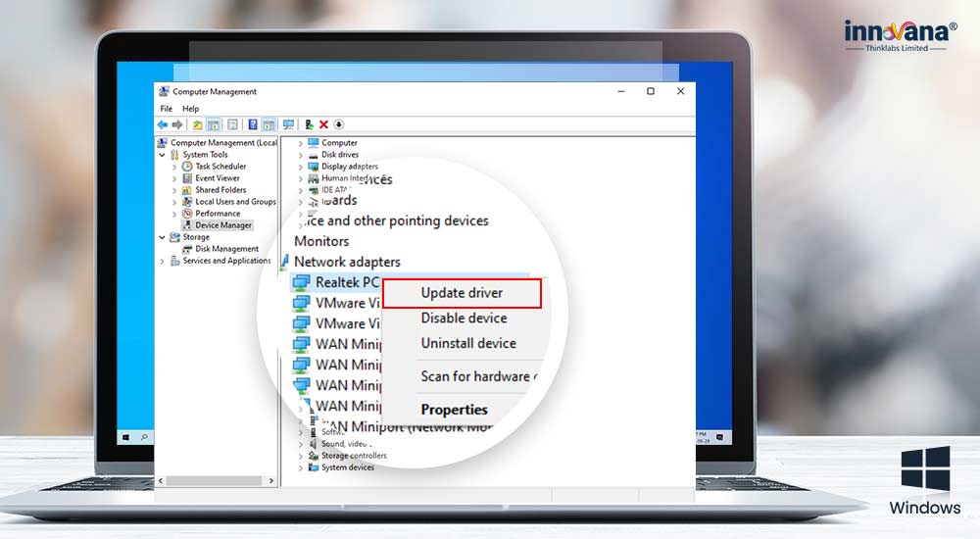
Task: Click the Disk drives icon in device list
Action: [x=314, y=155]
